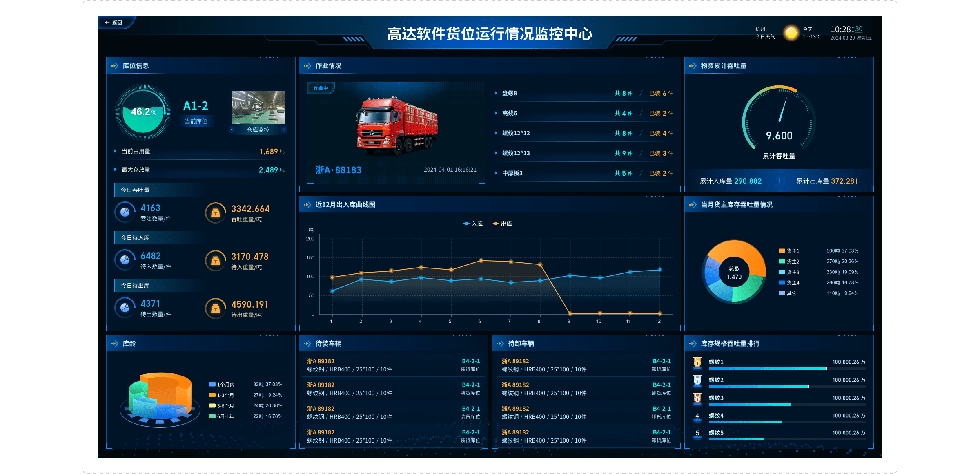Screen dimensions: 980x474
Task: Click the 待入重量 weight icon
Action: tap(215, 261)
